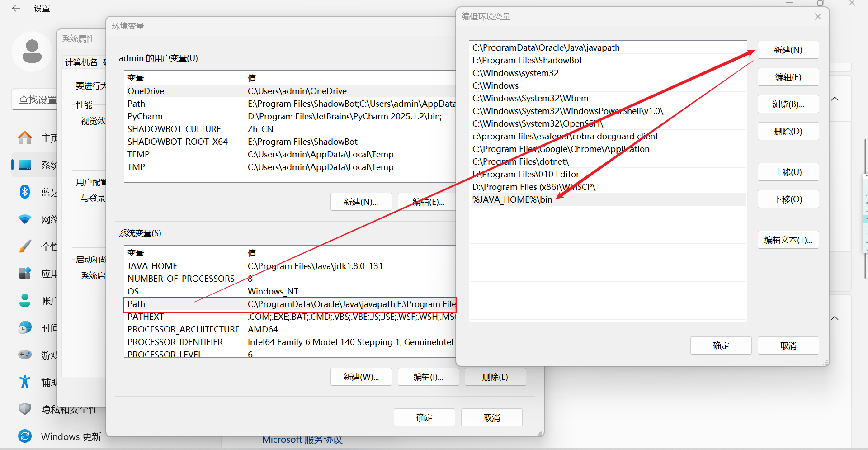This screenshot has height=450, width=868.
Task: Collapse the lower chevron in Settings panel
Action: (x=835, y=318)
